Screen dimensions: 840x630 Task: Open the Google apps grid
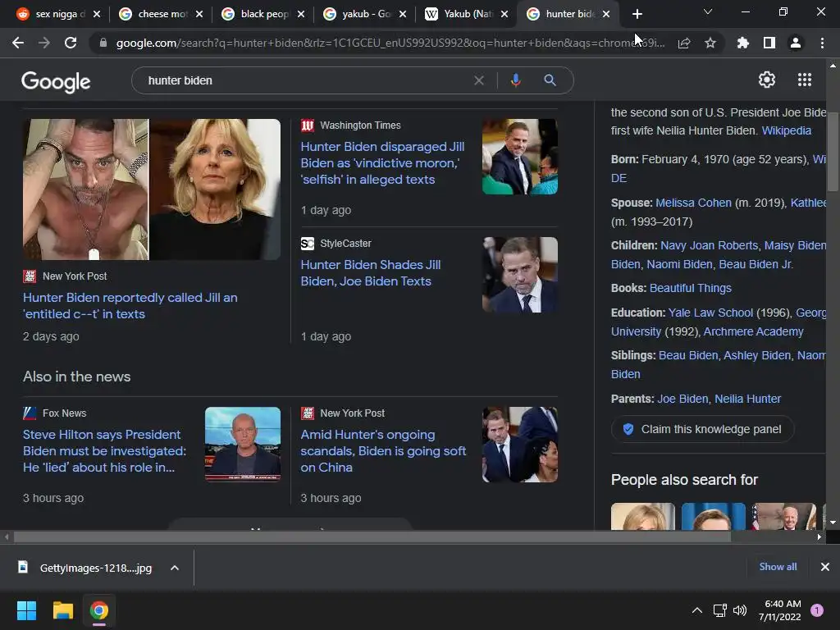pos(805,80)
